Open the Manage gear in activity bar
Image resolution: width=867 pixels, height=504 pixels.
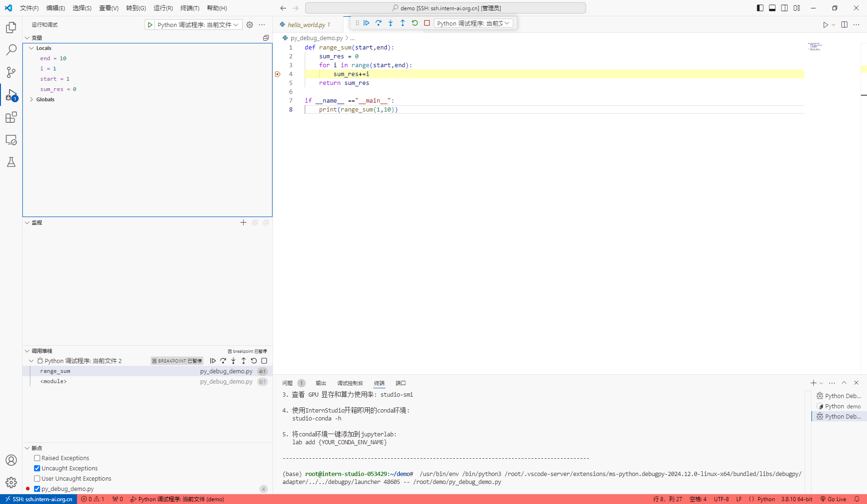[x=11, y=483]
